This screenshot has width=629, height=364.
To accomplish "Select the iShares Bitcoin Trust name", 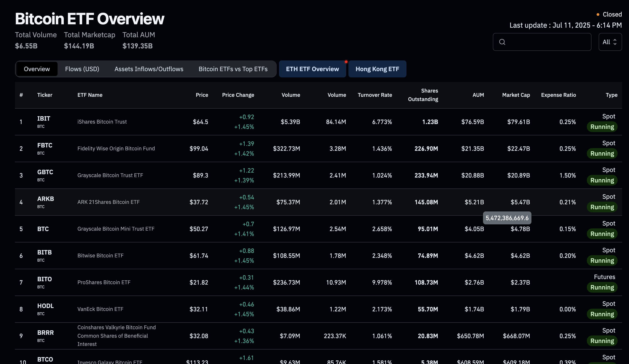I will click(102, 122).
